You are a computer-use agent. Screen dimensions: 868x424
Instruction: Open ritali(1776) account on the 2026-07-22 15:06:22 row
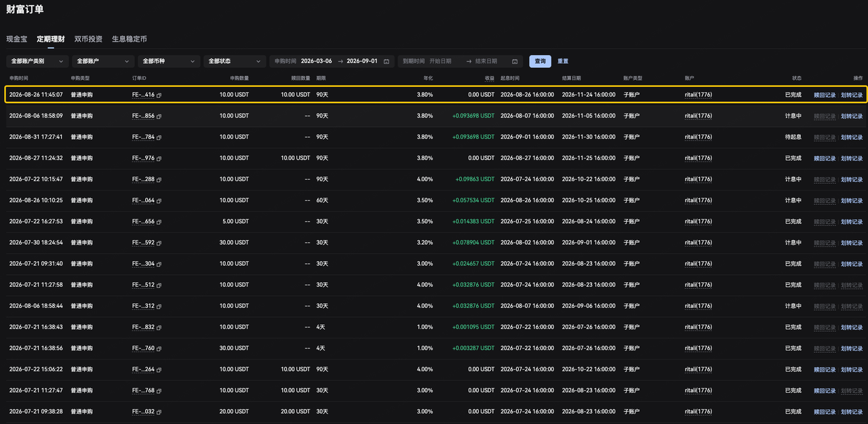(698, 370)
